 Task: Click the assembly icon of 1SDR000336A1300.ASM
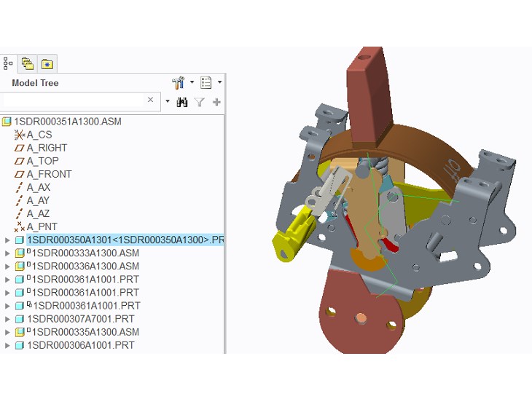point(20,266)
